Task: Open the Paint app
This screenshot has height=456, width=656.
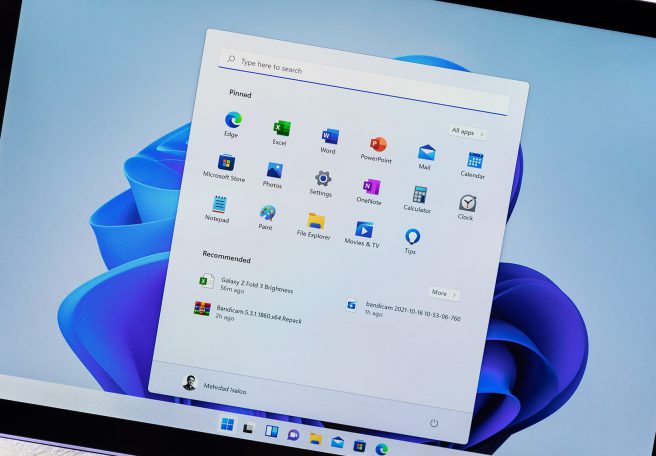Action: tap(266, 218)
